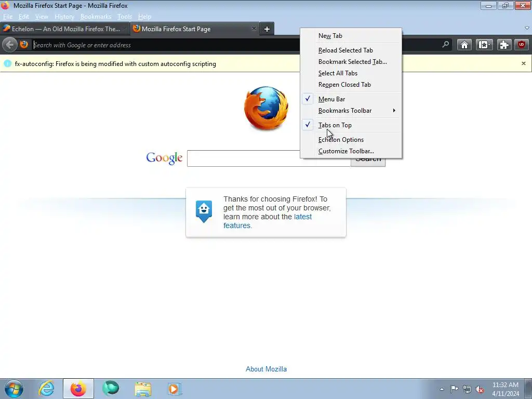The width and height of the screenshot is (532, 399).
Task: Choose Reopen Closed Tab
Action: pos(351,85)
